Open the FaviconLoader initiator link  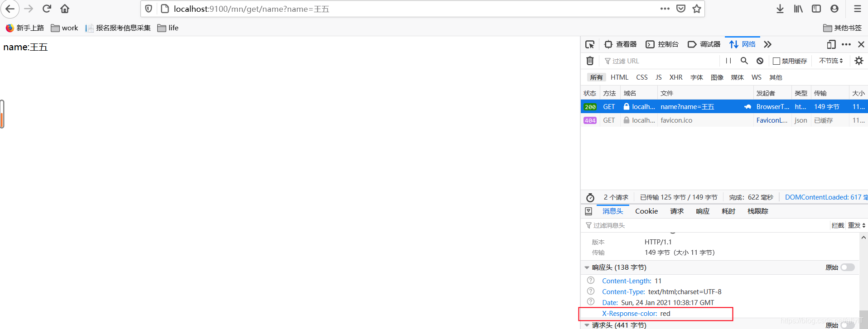pos(772,120)
